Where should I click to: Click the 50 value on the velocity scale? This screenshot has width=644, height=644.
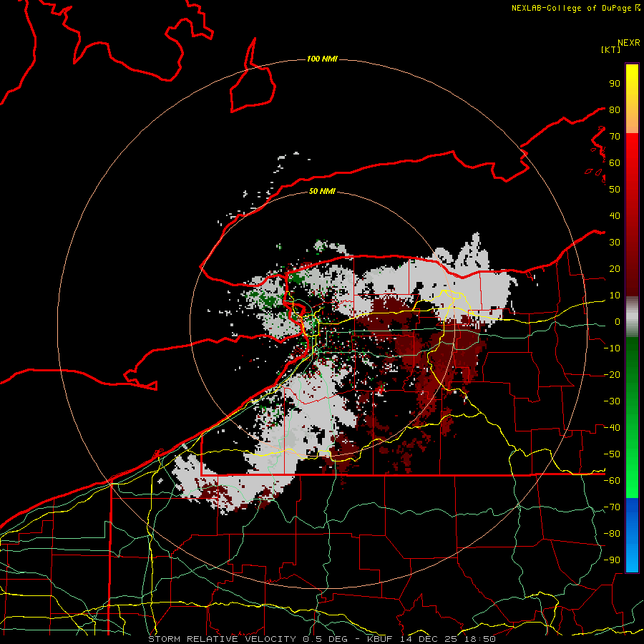pyautogui.click(x=615, y=190)
